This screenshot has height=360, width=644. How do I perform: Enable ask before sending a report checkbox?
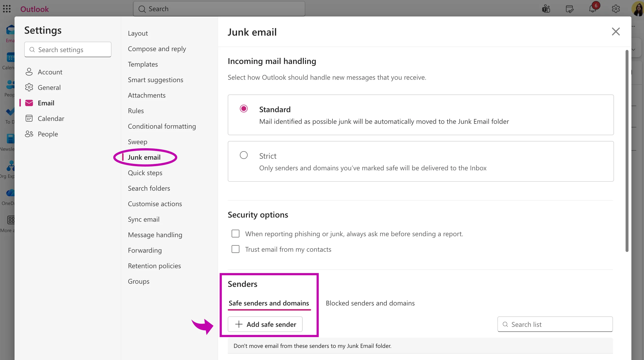point(236,234)
